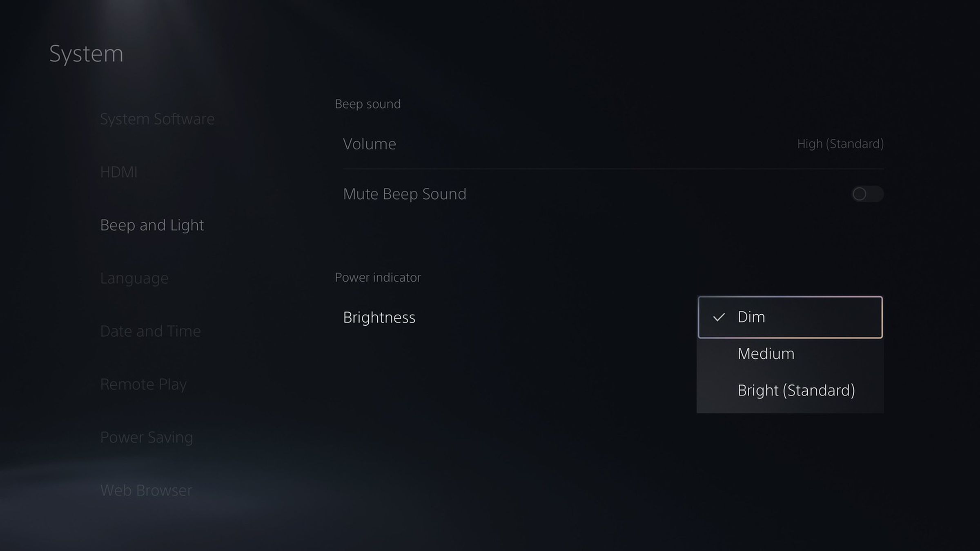
Task: Open Remote Play settings
Action: tap(143, 384)
